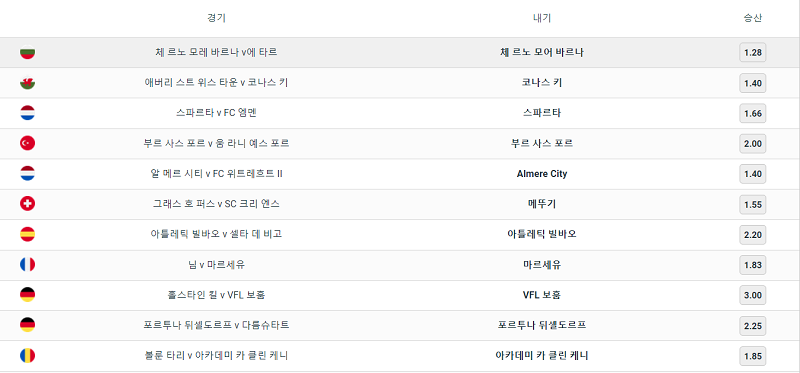The width and height of the screenshot is (800, 373).
Task: Select the 2.25 odds button
Action: pyautogui.click(x=753, y=326)
